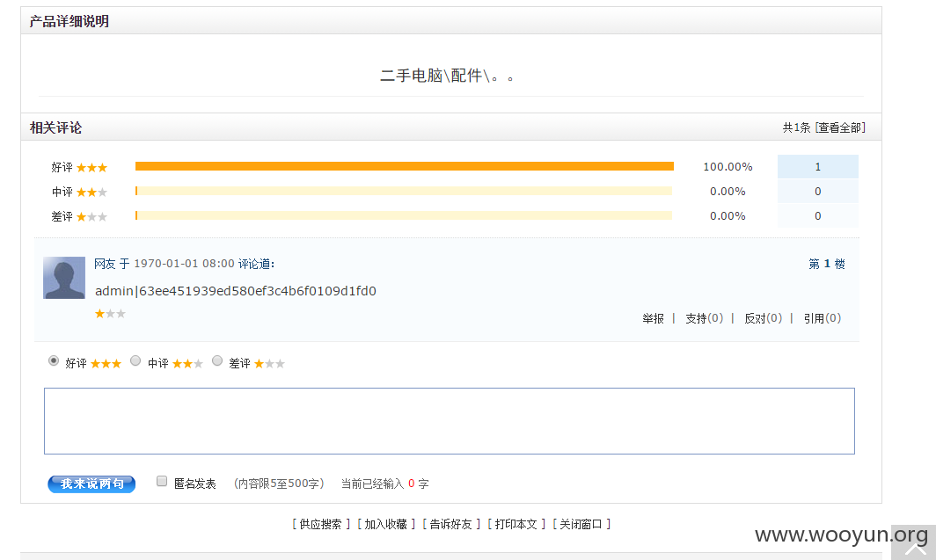936x560 pixels.
Task: Click the 差评 progress bar
Action: pyautogui.click(x=404, y=215)
